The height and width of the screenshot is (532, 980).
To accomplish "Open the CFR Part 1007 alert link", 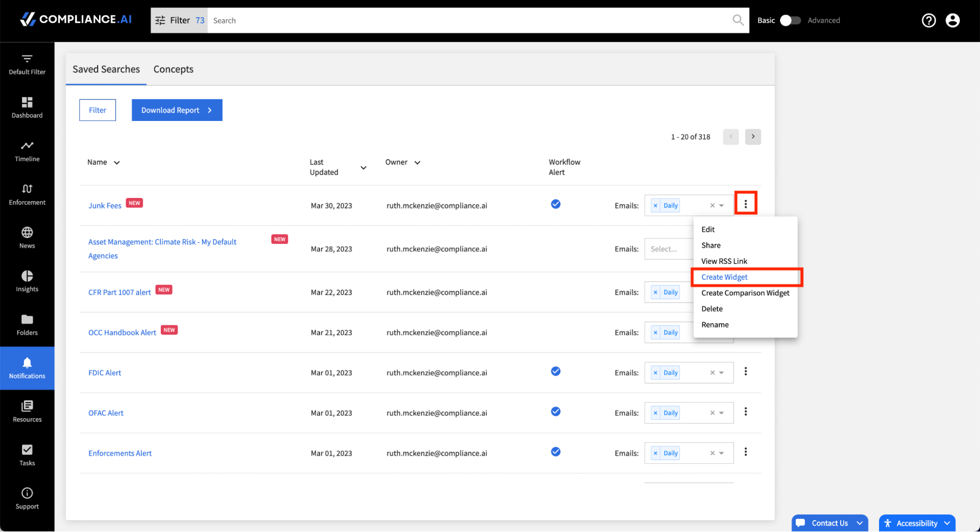I will tap(119, 292).
